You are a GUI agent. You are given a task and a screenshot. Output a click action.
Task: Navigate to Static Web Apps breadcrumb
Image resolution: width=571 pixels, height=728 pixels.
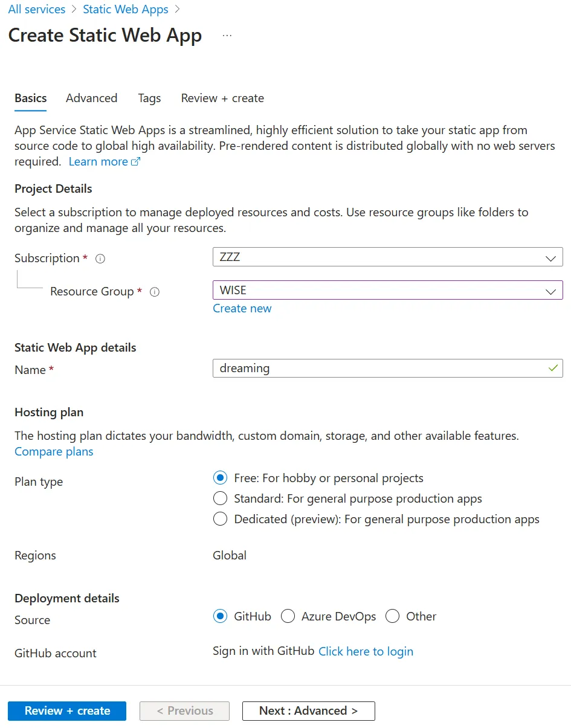126,9
